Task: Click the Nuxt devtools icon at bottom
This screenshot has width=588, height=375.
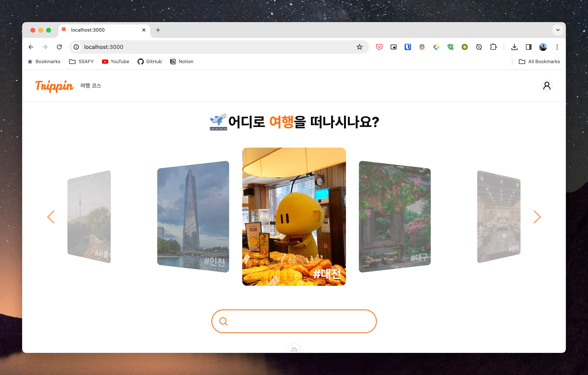Action: pos(294,349)
